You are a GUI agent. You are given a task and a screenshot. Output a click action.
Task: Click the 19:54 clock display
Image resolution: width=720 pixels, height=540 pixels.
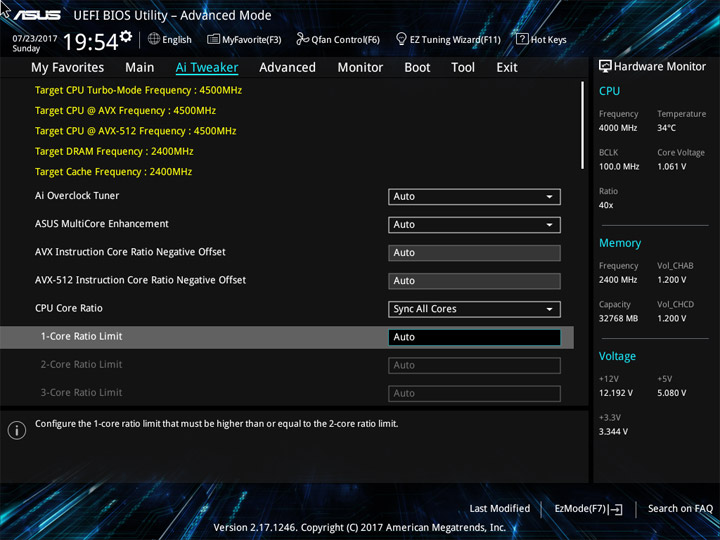click(x=91, y=42)
